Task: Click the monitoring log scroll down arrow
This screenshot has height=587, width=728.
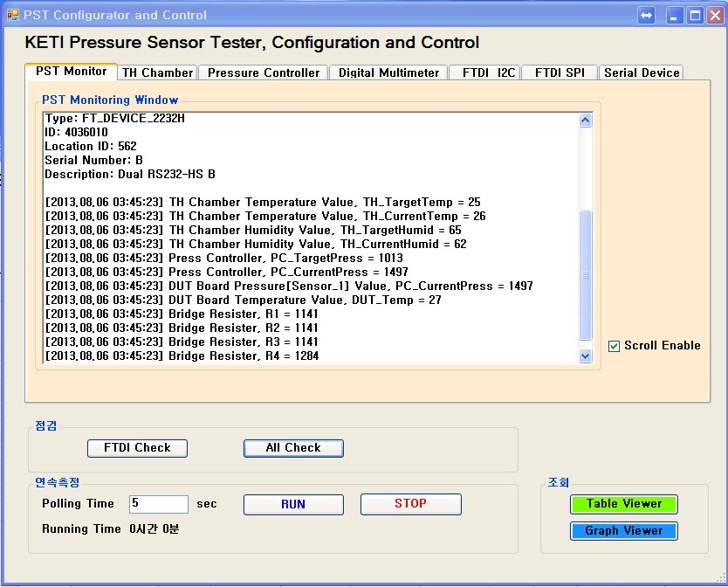Action: (x=586, y=356)
